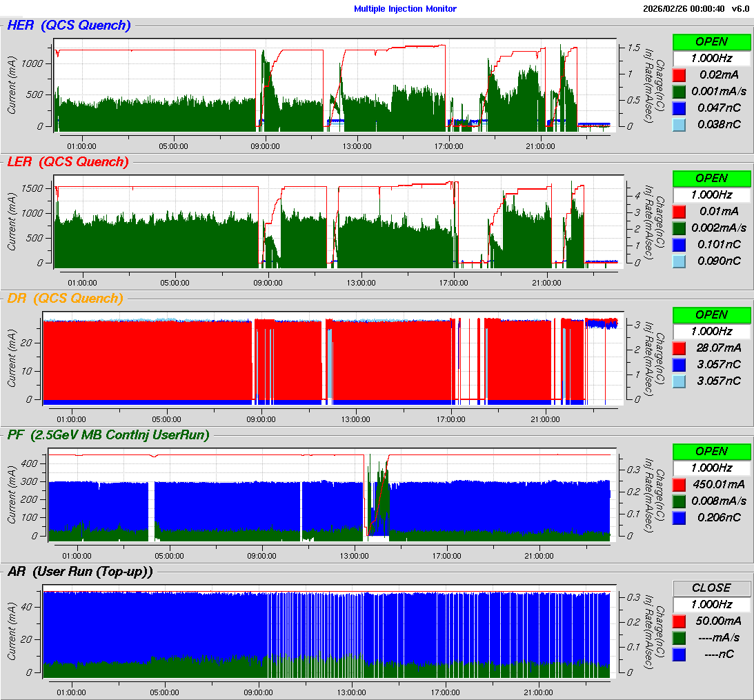
Task: Select the light blue charge swatch in the DR legend
Action: pos(679,381)
